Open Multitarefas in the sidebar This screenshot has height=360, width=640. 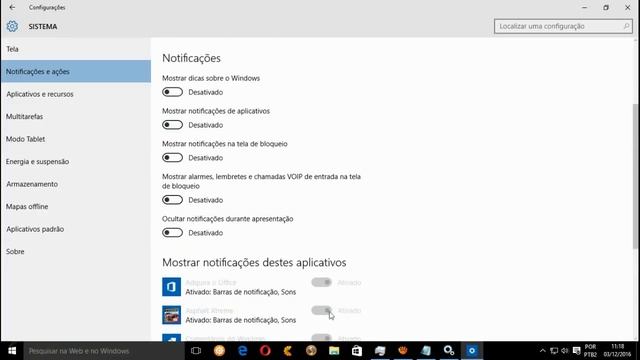76,116
